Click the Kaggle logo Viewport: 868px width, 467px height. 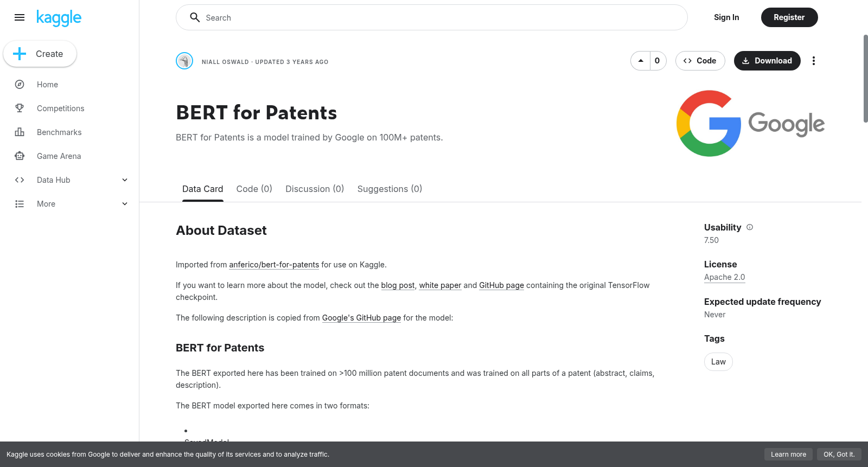click(x=59, y=18)
